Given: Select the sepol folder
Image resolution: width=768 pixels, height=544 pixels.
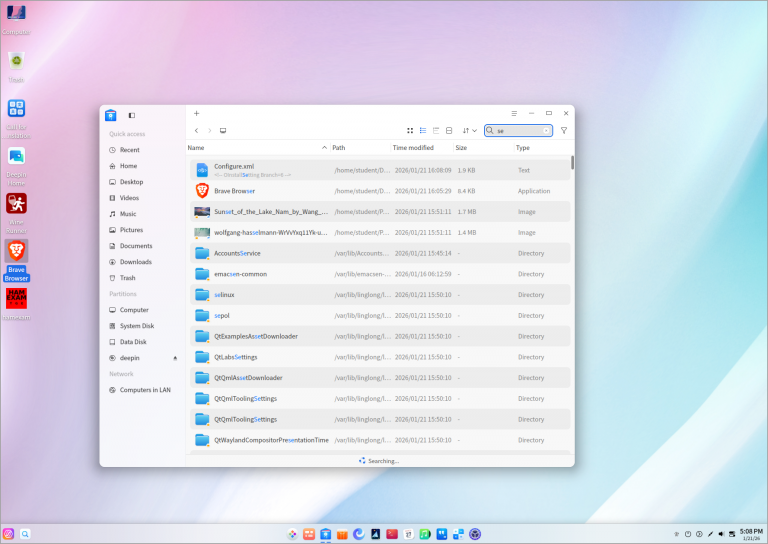Looking at the screenshot, I should [380, 315].
